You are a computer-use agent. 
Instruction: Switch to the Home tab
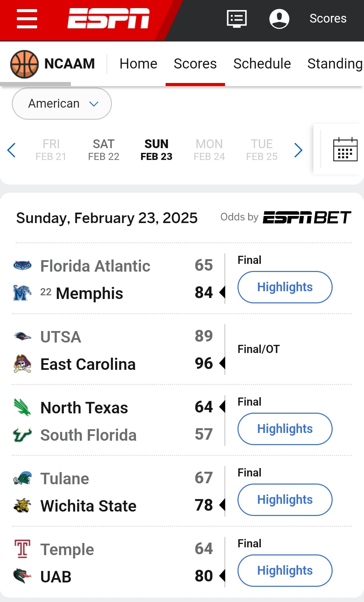[138, 64]
